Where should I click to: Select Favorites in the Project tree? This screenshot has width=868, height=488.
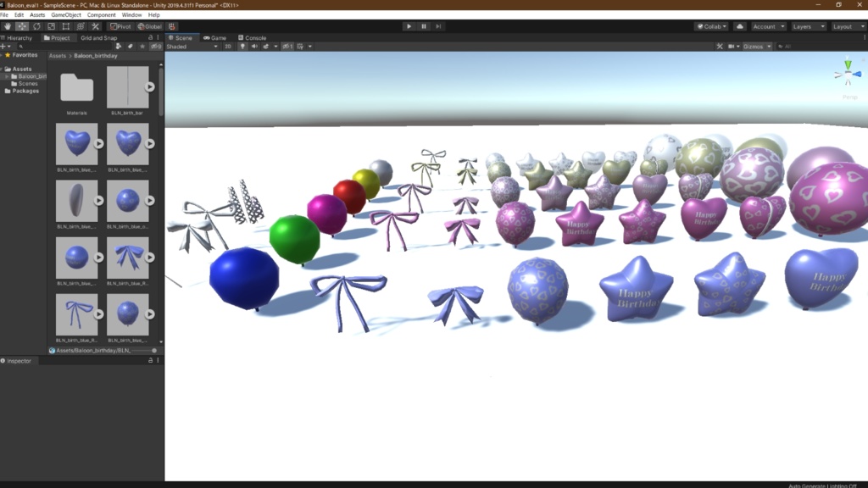tap(21, 55)
